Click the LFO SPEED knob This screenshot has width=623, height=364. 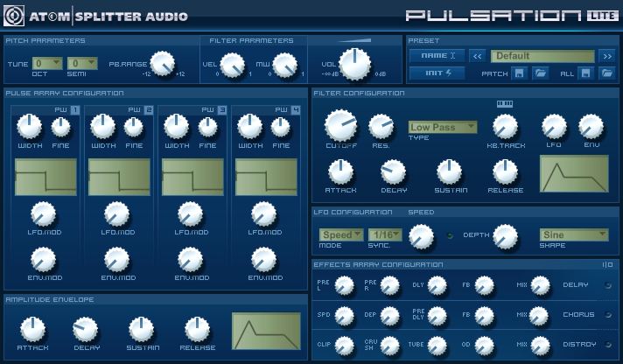[421, 237]
